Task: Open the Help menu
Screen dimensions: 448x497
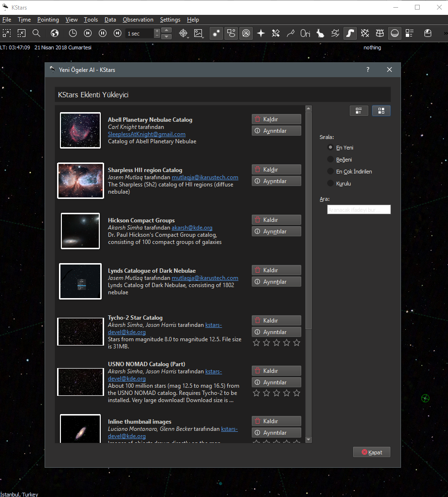Action: pyautogui.click(x=193, y=20)
